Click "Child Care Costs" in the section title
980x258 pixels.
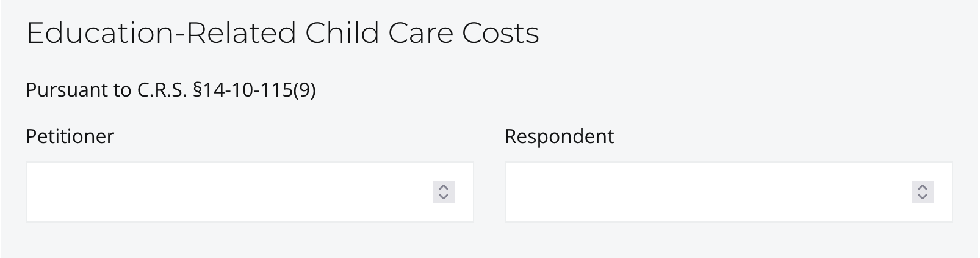tap(422, 33)
